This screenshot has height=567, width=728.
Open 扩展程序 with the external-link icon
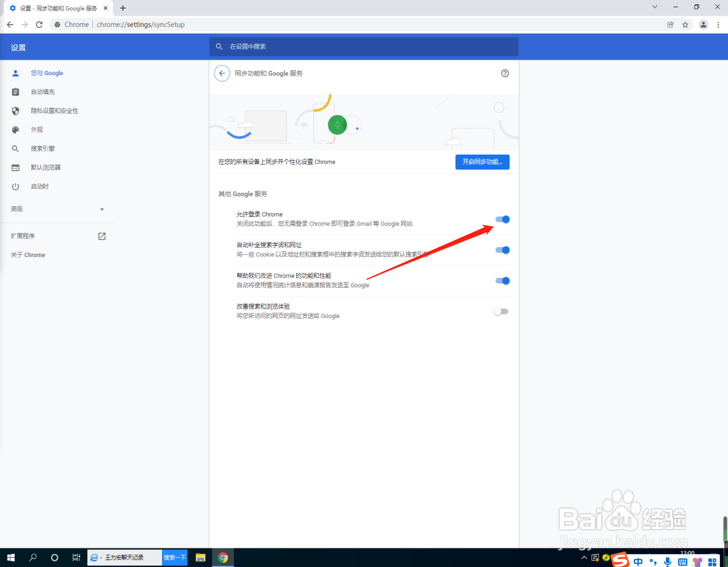coord(101,235)
